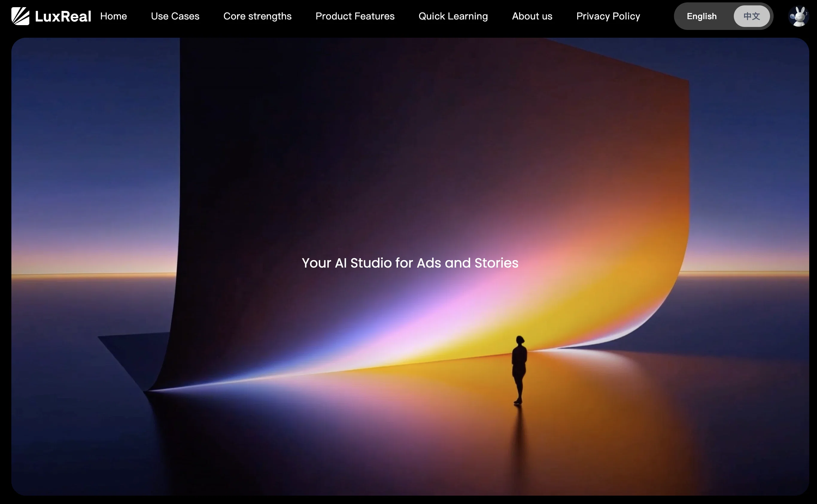The width and height of the screenshot is (817, 504).
Task: Switch language to 中文
Action: (x=752, y=16)
